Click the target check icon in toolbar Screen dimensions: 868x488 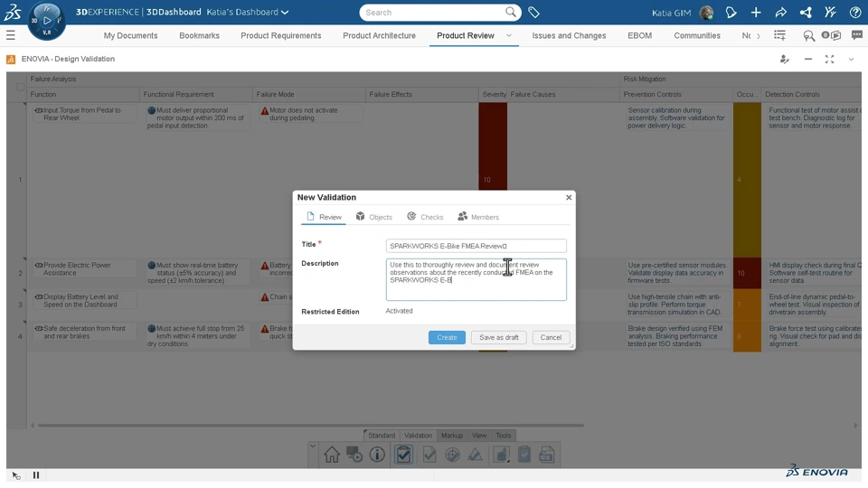coord(452,455)
